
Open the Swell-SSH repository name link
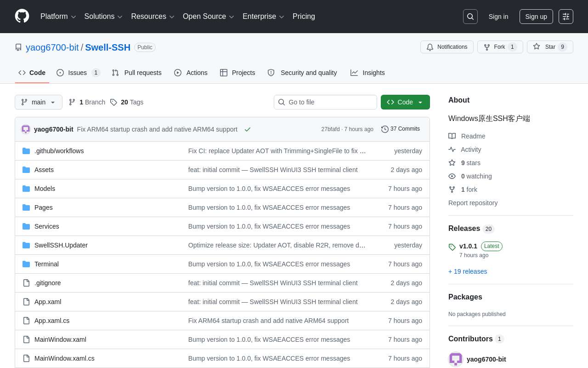tap(108, 47)
